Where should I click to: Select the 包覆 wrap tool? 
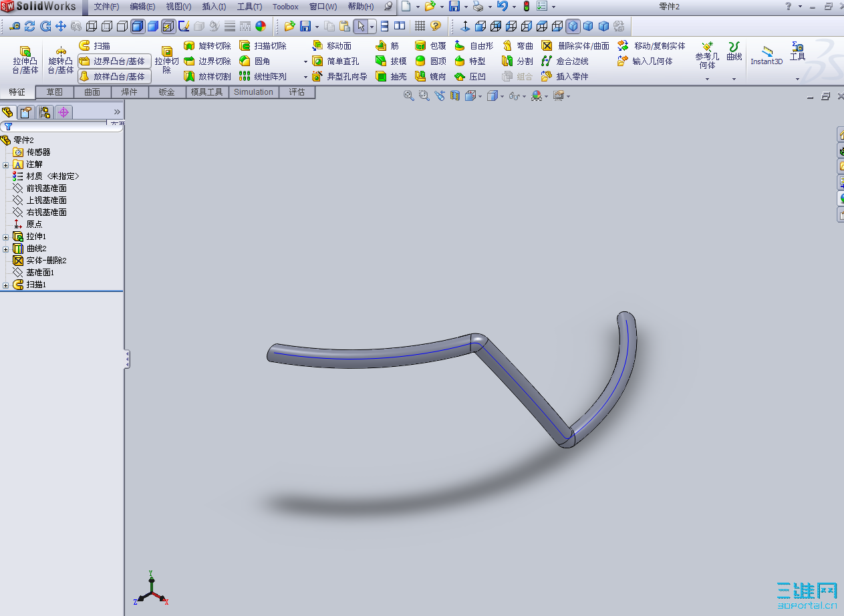coord(431,45)
